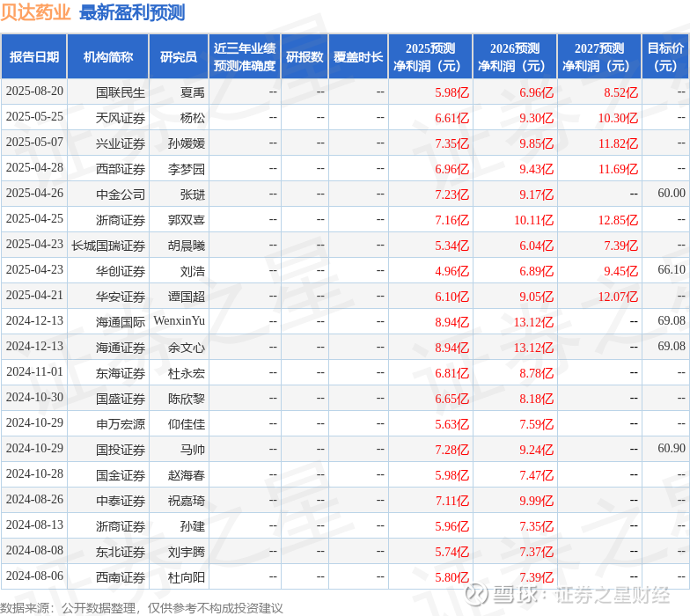Click the 覆盖时长 column header
Viewport: 690px width, 616px height.
[x=358, y=56]
